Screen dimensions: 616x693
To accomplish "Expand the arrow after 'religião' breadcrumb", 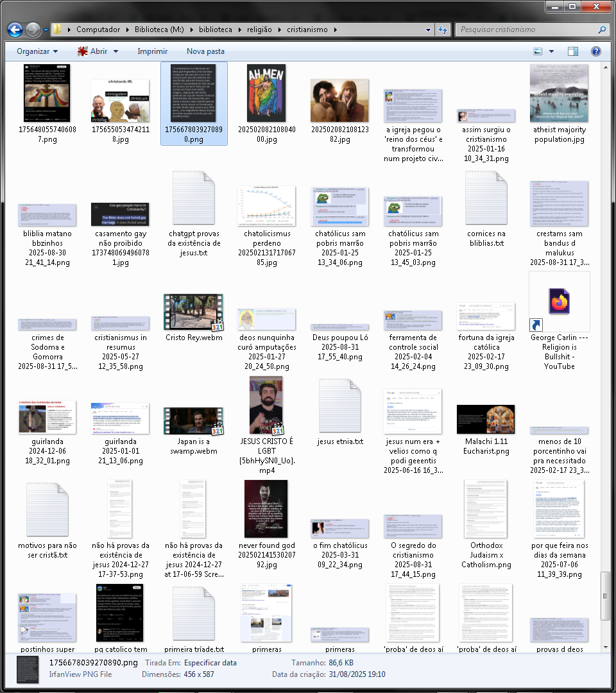I will click(x=280, y=30).
